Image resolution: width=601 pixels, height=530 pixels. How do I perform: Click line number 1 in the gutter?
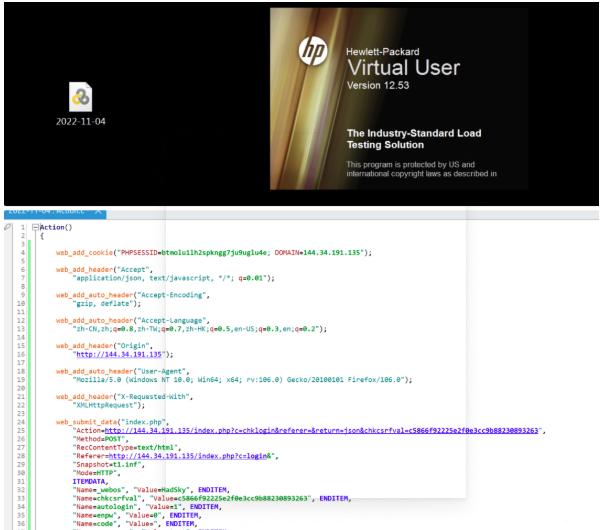(x=23, y=227)
